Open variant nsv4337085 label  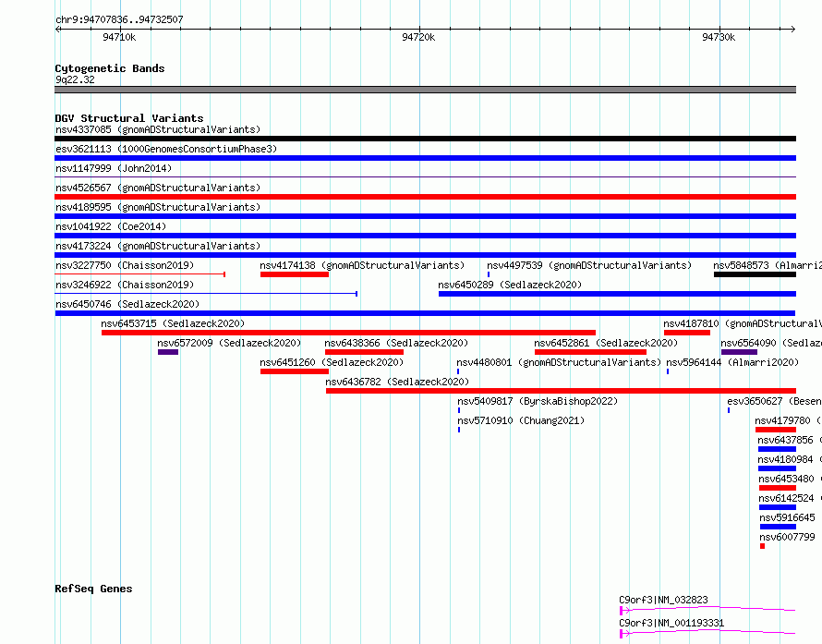coord(158,129)
